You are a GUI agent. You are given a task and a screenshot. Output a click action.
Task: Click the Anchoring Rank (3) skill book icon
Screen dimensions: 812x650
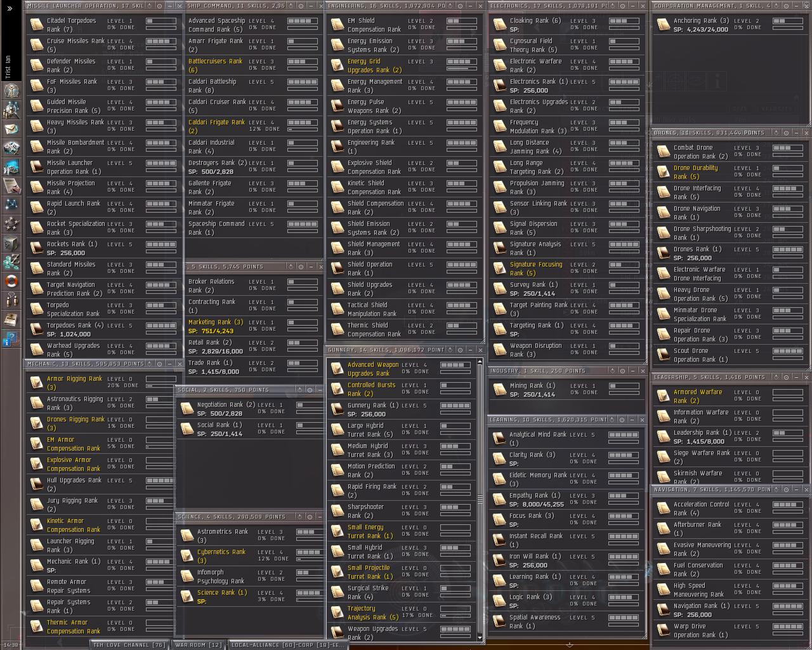[x=664, y=25]
